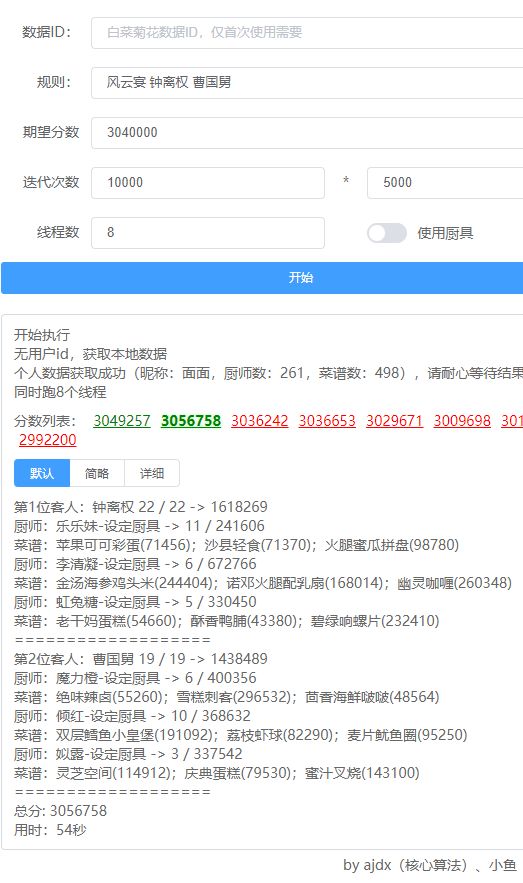
Task: Click the recipe line starting 绝味辣卤(55260)
Action: coord(227,698)
